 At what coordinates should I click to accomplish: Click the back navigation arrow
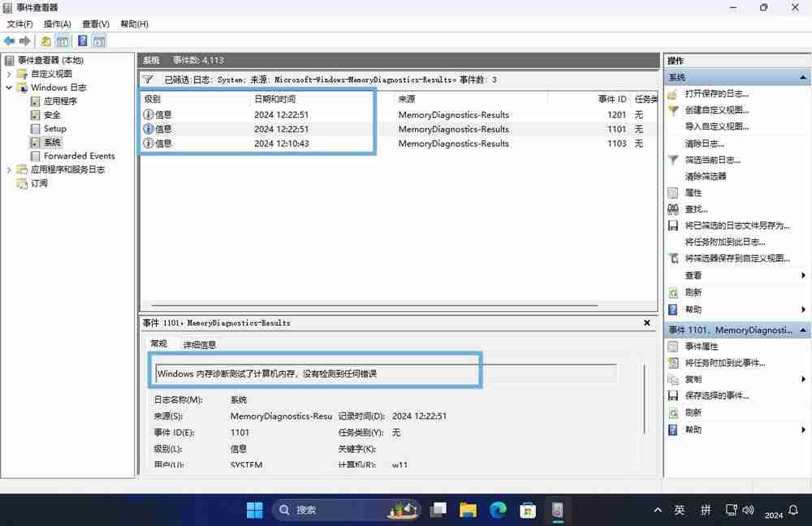pyautogui.click(x=8, y=41)
